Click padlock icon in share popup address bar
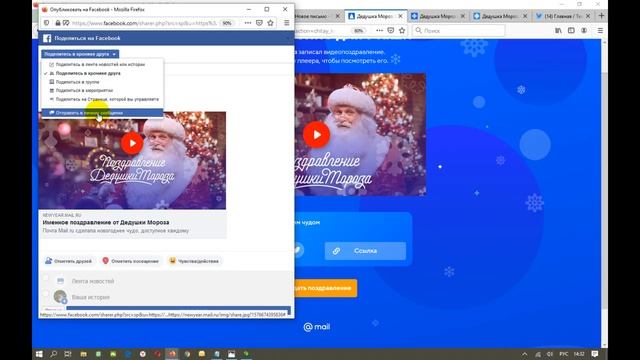Screen dimensions: 640x360 tap(58, 23)
